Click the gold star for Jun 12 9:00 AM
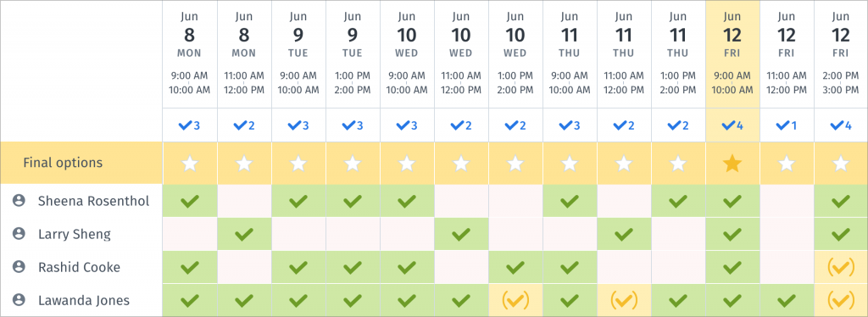Viewport: 868px width, 317px height. tap(732, 164)
